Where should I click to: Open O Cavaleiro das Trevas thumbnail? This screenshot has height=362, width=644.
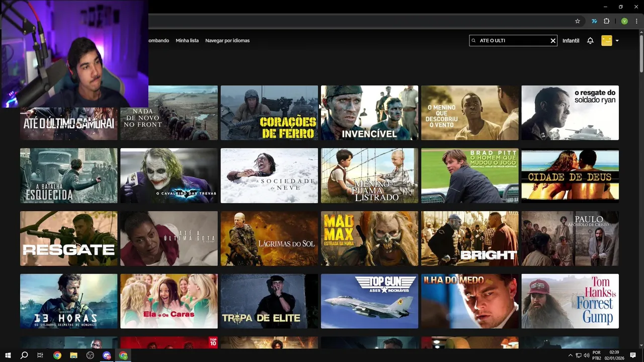pos(169,175)
